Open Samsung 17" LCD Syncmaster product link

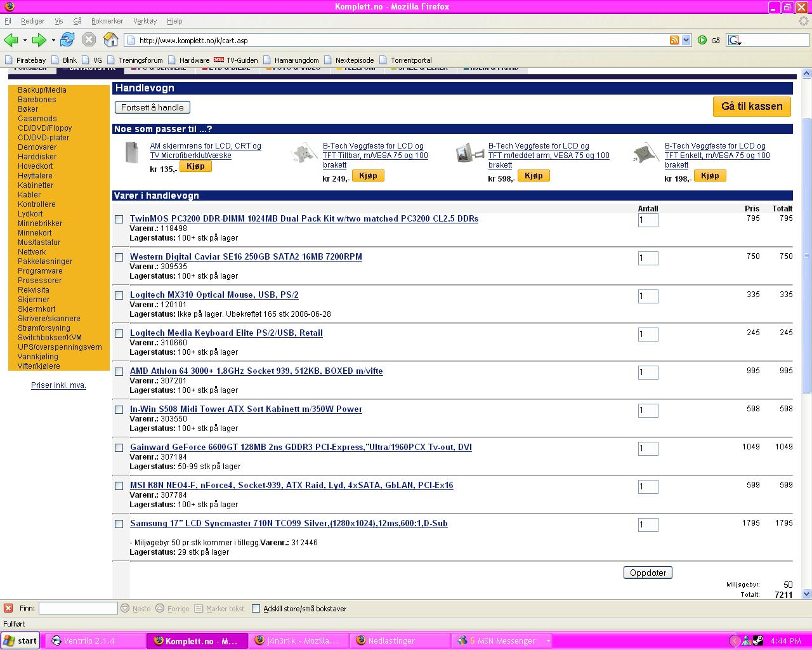[289, 524]
